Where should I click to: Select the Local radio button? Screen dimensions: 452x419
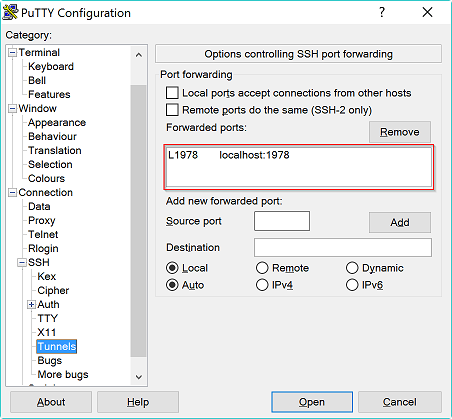point(172,268)
